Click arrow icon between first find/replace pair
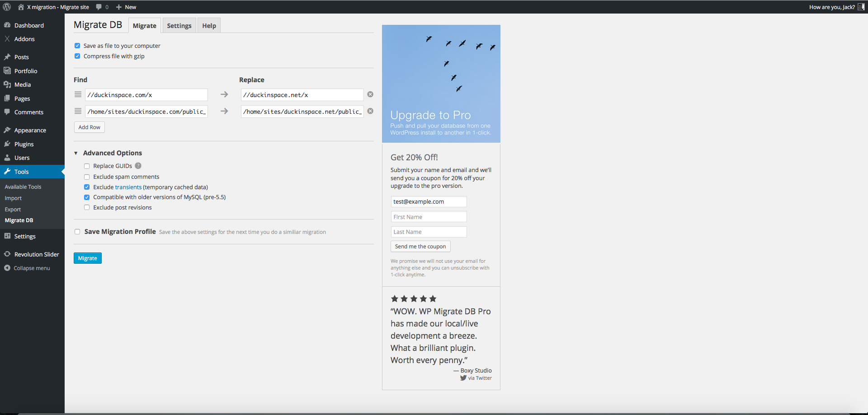 tap(224, 94)
